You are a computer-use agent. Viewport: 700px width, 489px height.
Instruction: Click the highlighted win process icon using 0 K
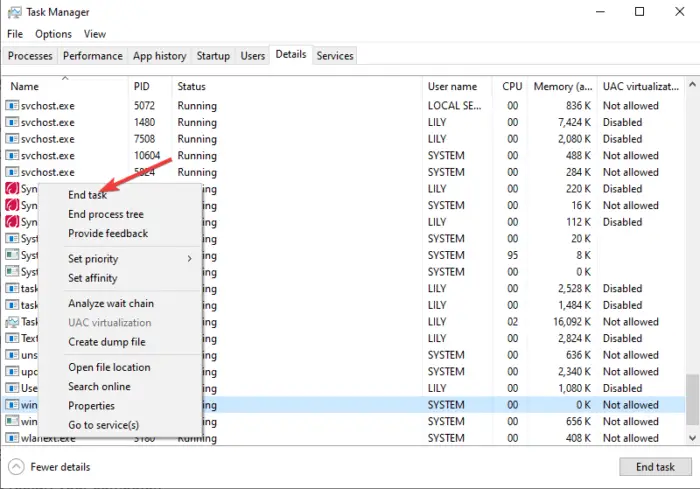pos(12,405)
